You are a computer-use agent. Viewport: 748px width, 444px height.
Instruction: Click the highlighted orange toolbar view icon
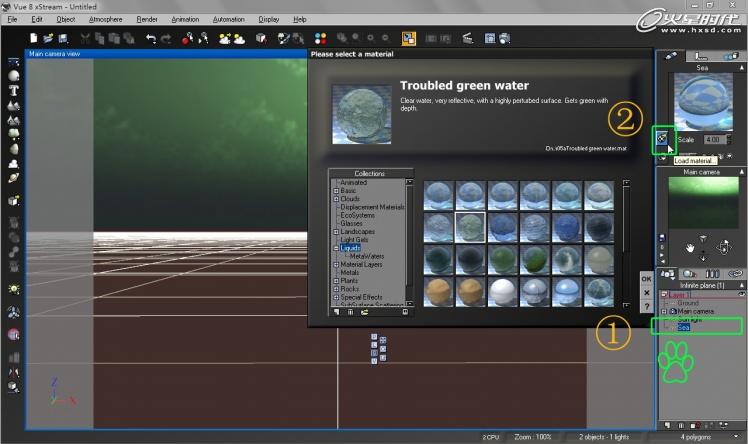(x=409, y=39)
